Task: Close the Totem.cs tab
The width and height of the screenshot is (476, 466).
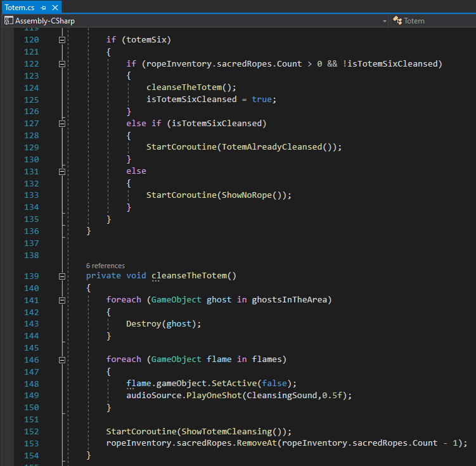Action: (55, 8)
